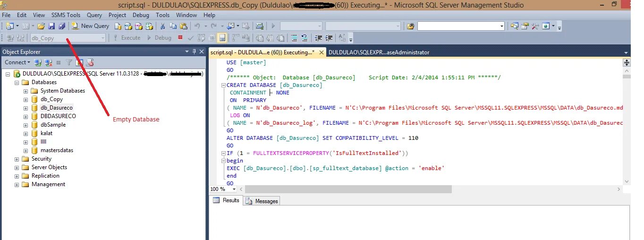Click the Disconnect icon in Object Explorer
644x240 pixels.
point(48,62)
